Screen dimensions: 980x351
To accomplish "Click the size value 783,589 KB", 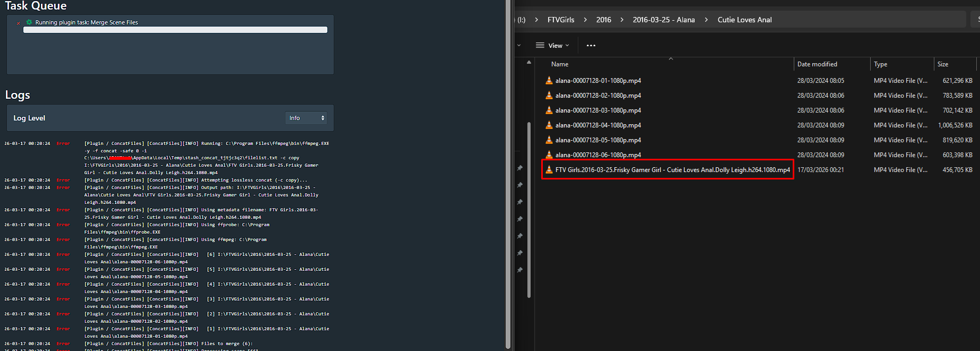I will [x=958, y=96].
